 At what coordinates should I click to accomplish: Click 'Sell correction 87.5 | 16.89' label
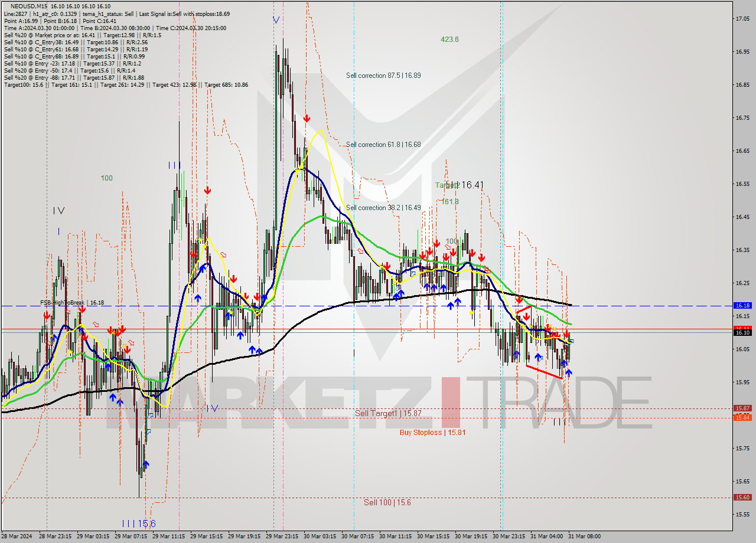click(x=383, y=76)
